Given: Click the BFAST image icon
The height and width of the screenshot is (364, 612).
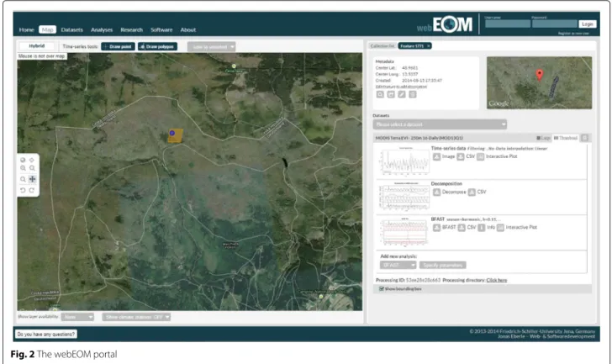Looking at the screenshot, I should (x=436, y=228).
